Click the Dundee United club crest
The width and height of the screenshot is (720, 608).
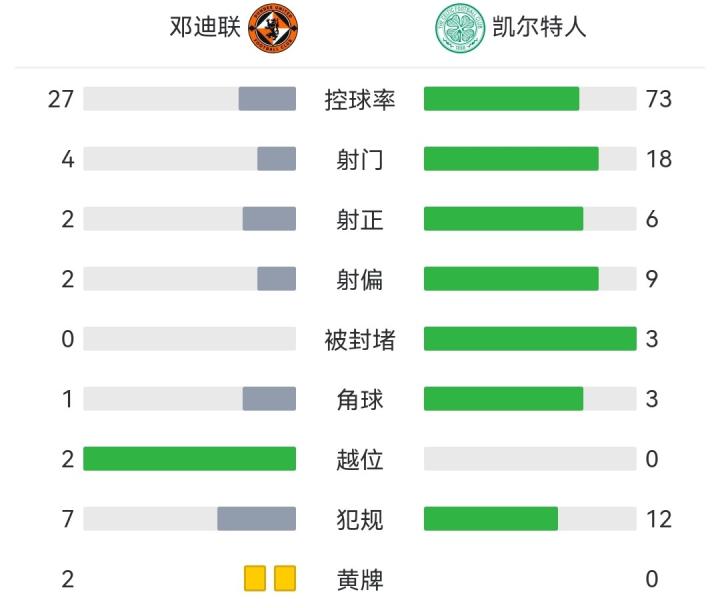273,30
